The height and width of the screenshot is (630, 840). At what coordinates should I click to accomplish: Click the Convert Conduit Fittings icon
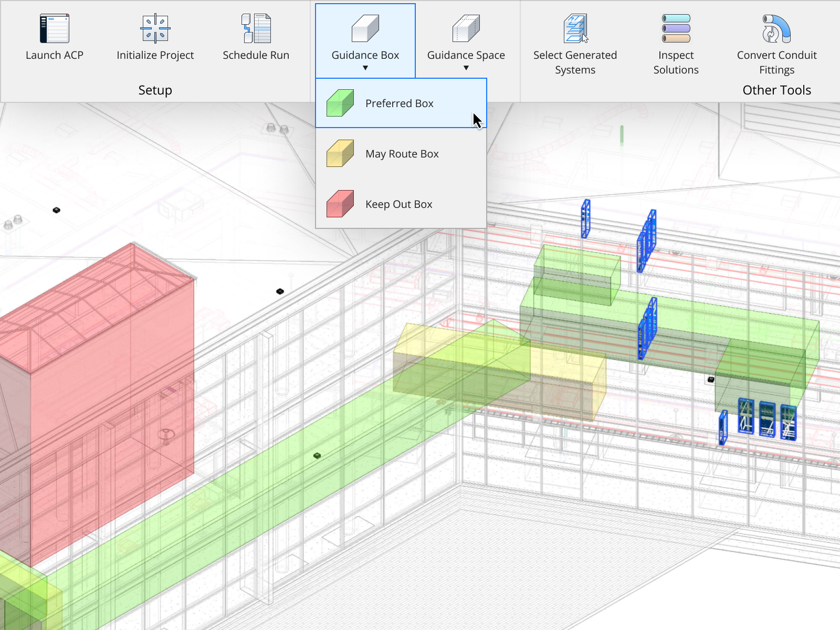776,29
